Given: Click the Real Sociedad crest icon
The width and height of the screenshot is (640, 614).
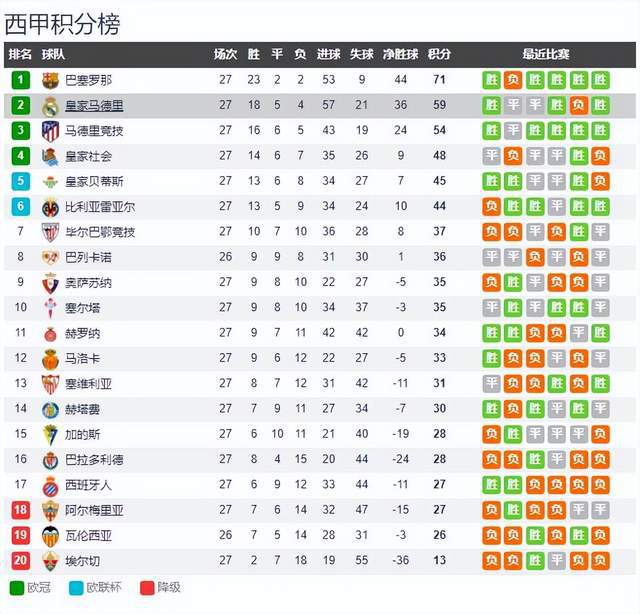Looking at the screenshot, I should [50, 156].
